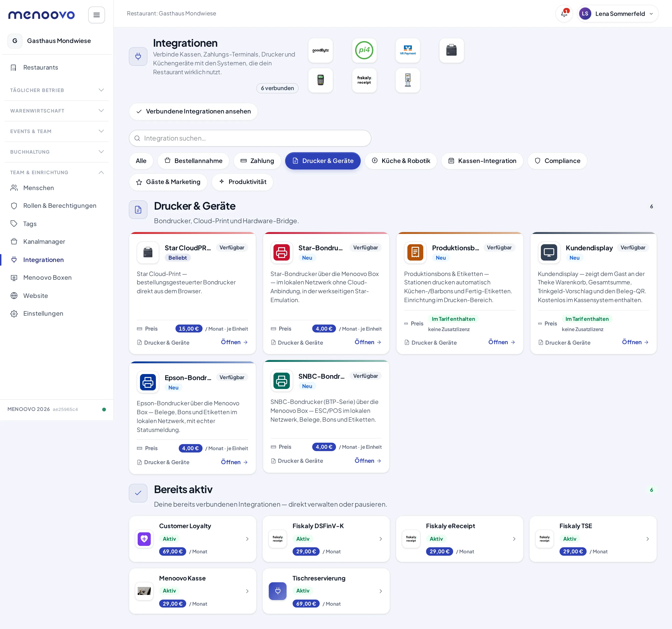Click the blue Epson-Bondrucker printer icon

(148, 382)
